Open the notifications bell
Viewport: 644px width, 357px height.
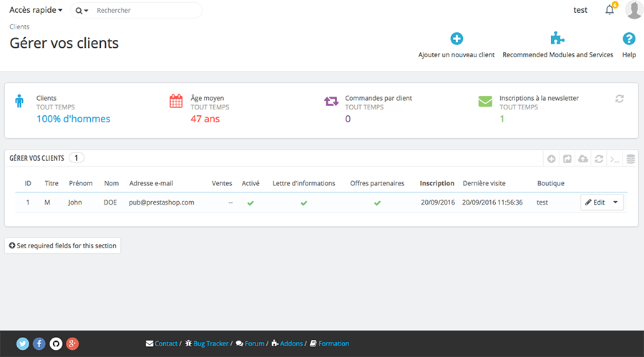(x=610, y=10)
